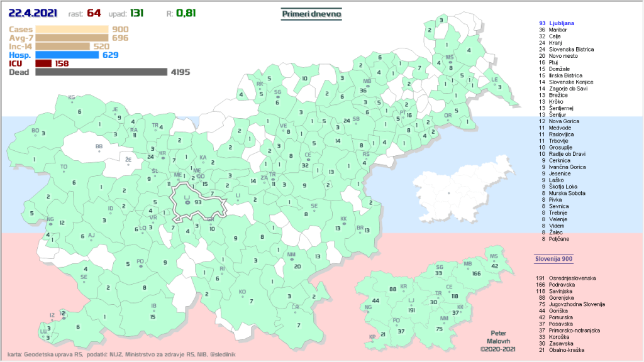
Task: Click the blue Hosp. bar showing 629
Action: tap(67, 55)
